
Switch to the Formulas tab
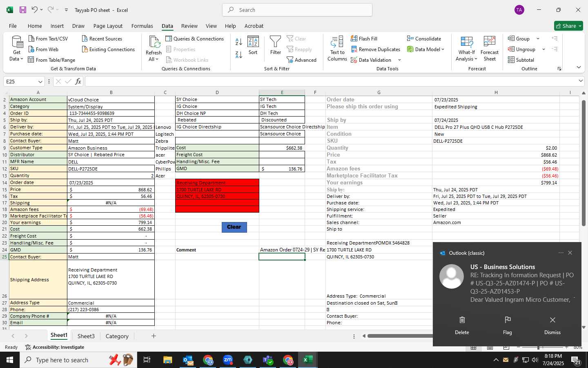[142, 26]
